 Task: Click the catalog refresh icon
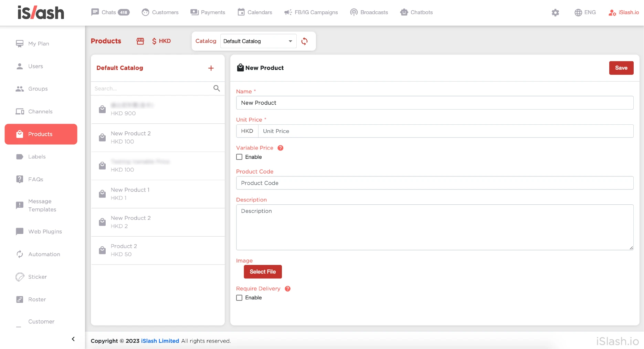(304, 41)
